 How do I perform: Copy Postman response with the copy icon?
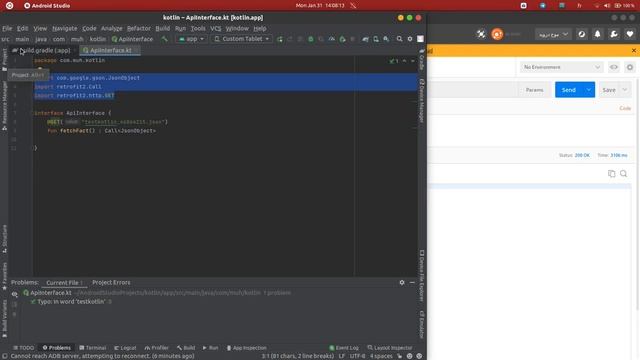611,174
